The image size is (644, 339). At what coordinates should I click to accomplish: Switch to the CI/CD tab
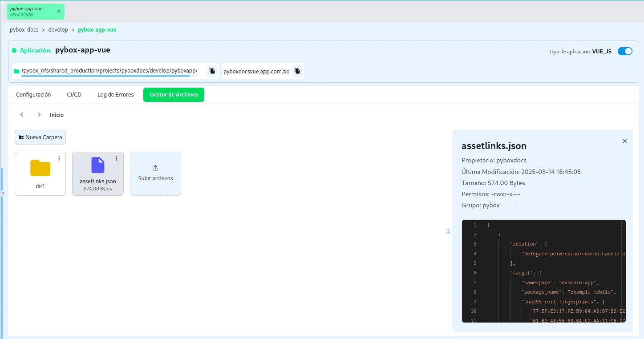(74, 95)
